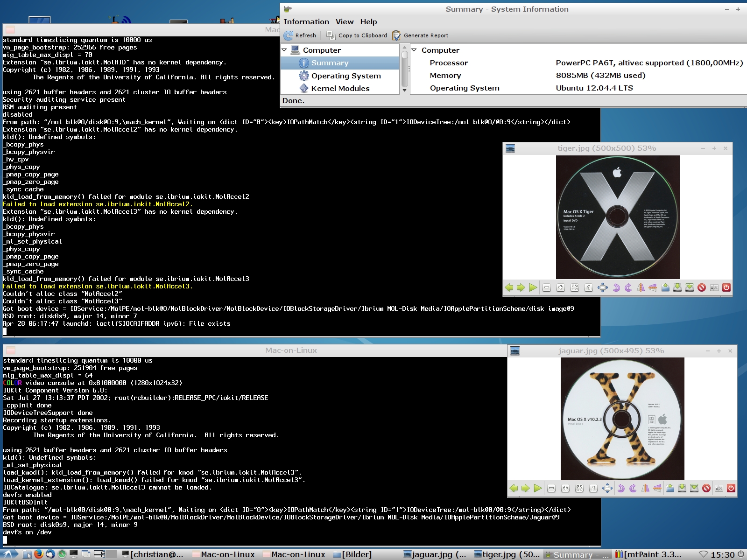Image resolution: width=747 pixels, height=560 pixels.
Task: Click next image arrow in tiger.jpg viewer
Action: [x=521, y=288]
